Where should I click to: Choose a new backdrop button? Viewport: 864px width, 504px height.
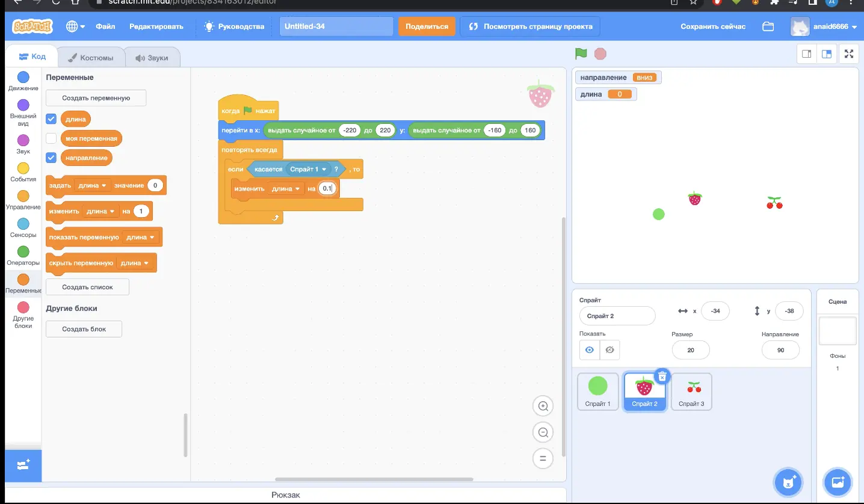(837, 482)
